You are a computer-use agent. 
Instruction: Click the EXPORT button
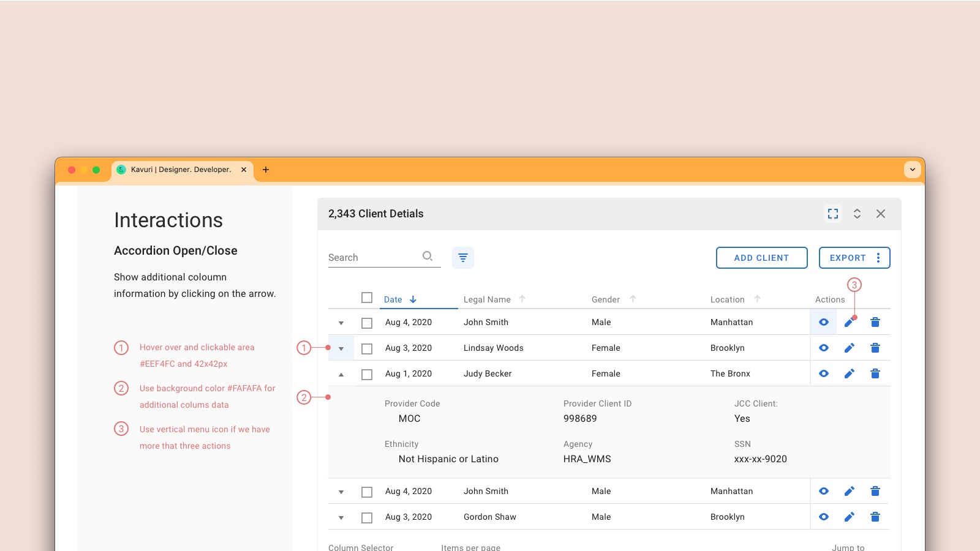[847, 258]
